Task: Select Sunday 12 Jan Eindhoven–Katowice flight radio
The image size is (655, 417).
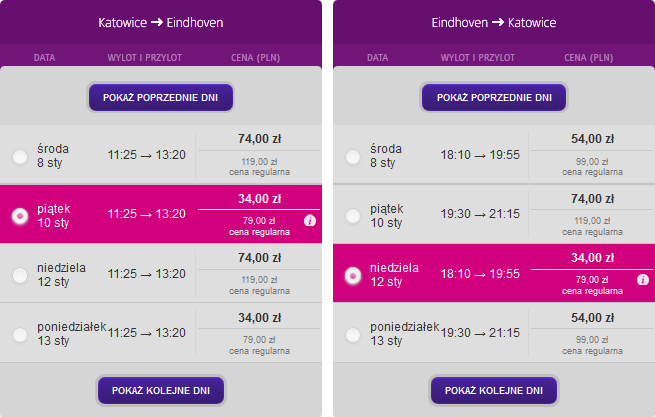Action: tap(353, 275)
